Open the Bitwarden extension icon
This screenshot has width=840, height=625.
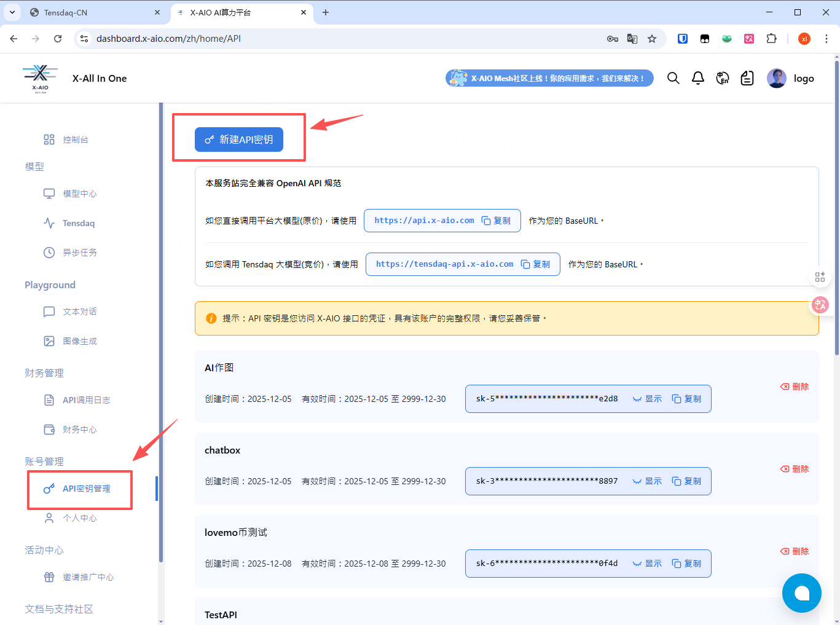pyautogui.click(x=683, y=39)
